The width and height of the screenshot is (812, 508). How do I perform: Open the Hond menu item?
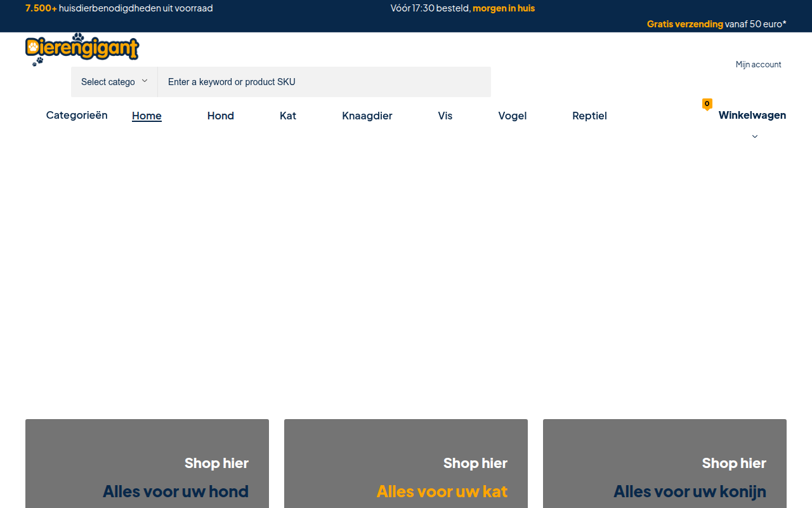click(x=221, y=116)
